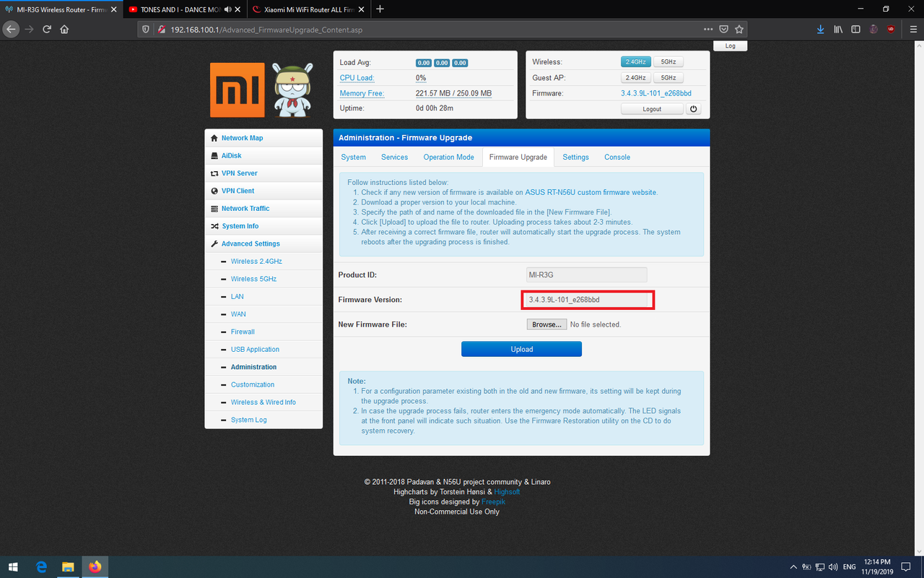
Task: Click the blue Upload button
Action: pos(521,349)
